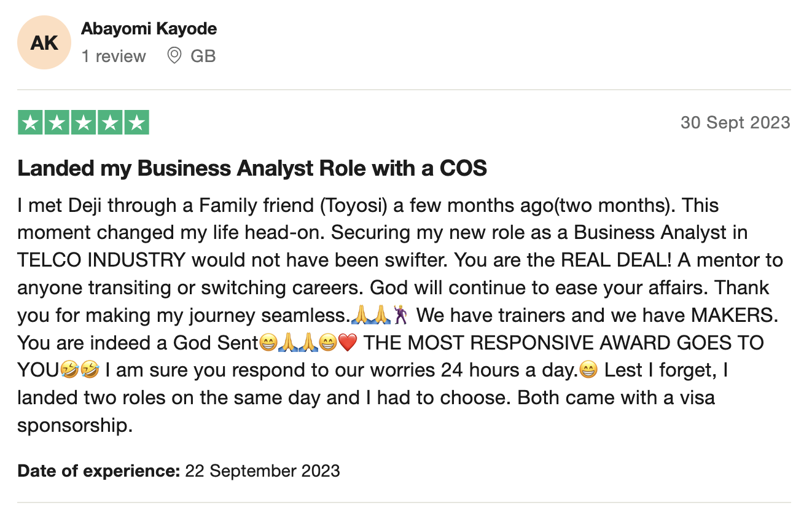This screenshot has width=812, height=516.
Task: Click the grinning emoji after "24 hours a day."
Action: (588, 371)
